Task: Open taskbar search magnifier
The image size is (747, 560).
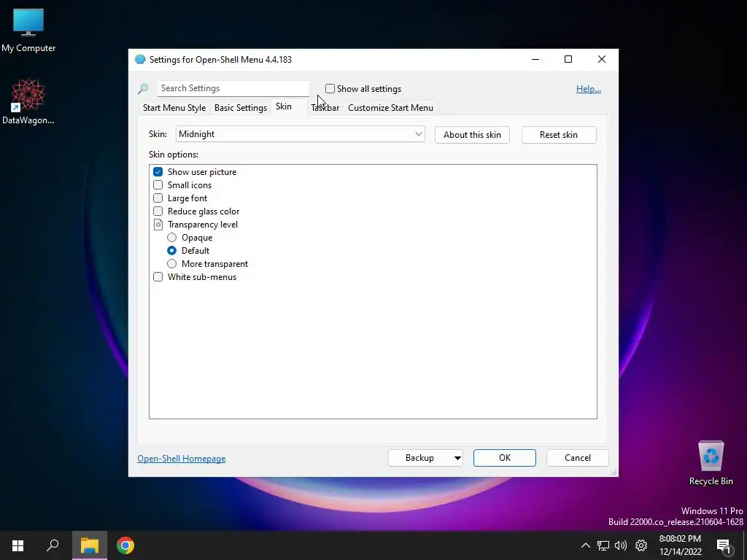Action: [53, 545]
